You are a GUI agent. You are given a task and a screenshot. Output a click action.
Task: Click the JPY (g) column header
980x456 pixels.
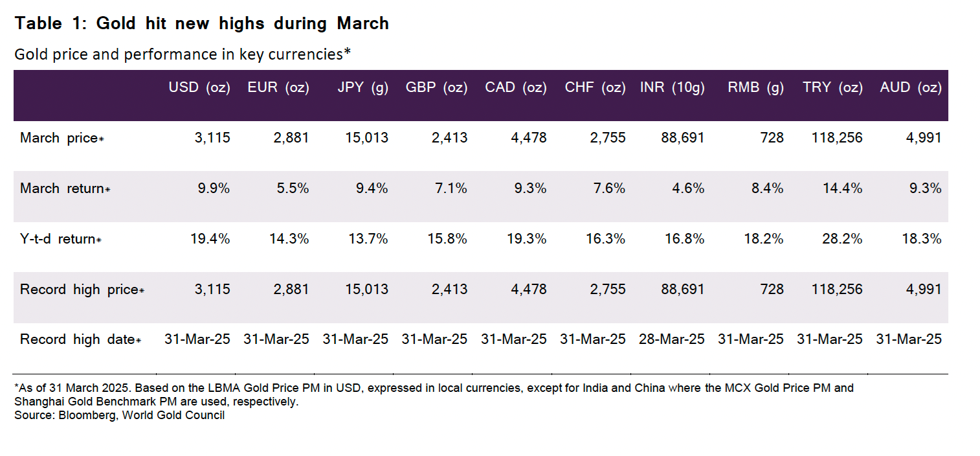point(363,88)
